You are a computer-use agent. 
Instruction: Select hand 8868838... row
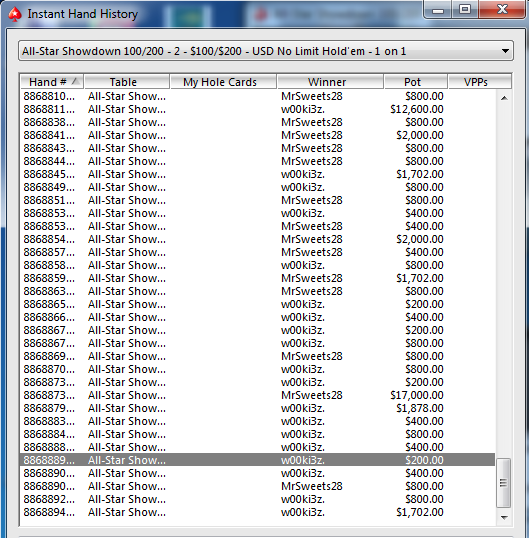[x=257, y=122]
